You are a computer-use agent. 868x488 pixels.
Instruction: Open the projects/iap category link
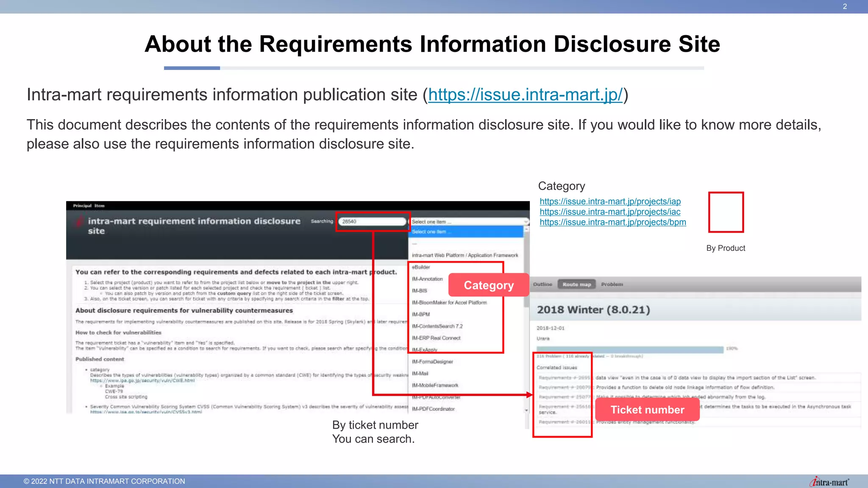[610, 202]
